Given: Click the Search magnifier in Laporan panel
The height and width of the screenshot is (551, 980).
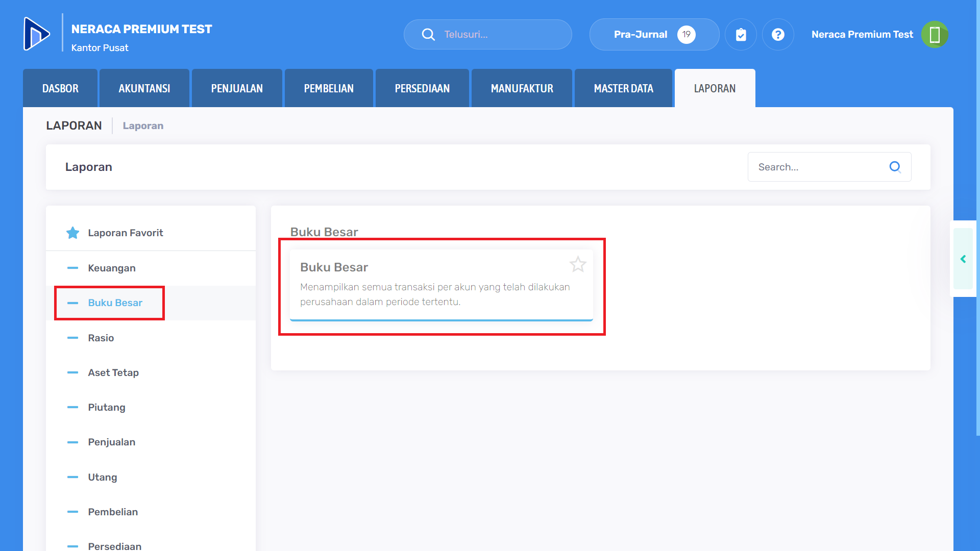Looking at the screenshot, I should [x=895, y=167].
